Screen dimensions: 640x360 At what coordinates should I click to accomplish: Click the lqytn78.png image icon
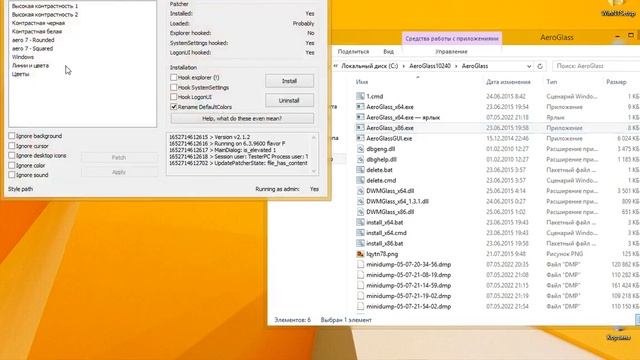[360, 254]
